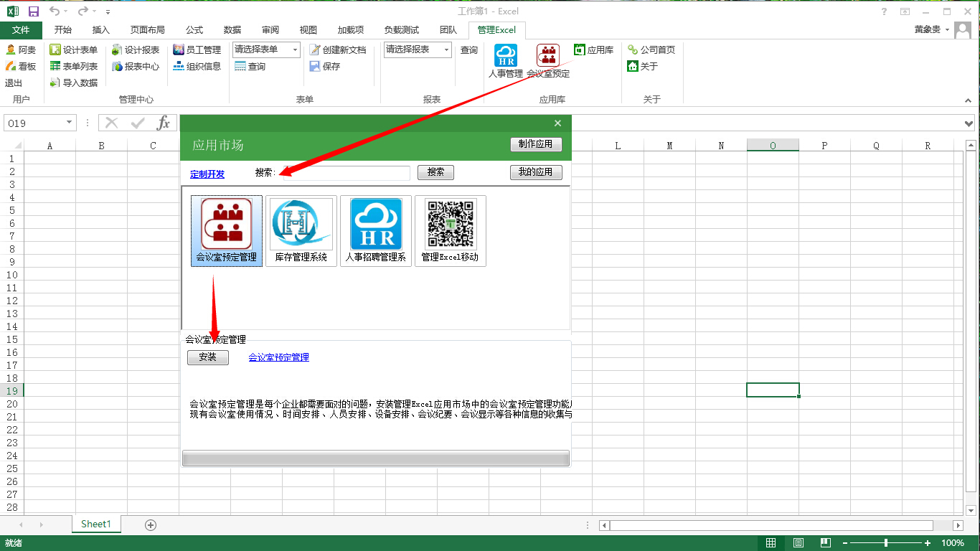This screenshot has height=551, width=980.
Task: Click the 报表中心 button
Action: [x=136, y=66]
